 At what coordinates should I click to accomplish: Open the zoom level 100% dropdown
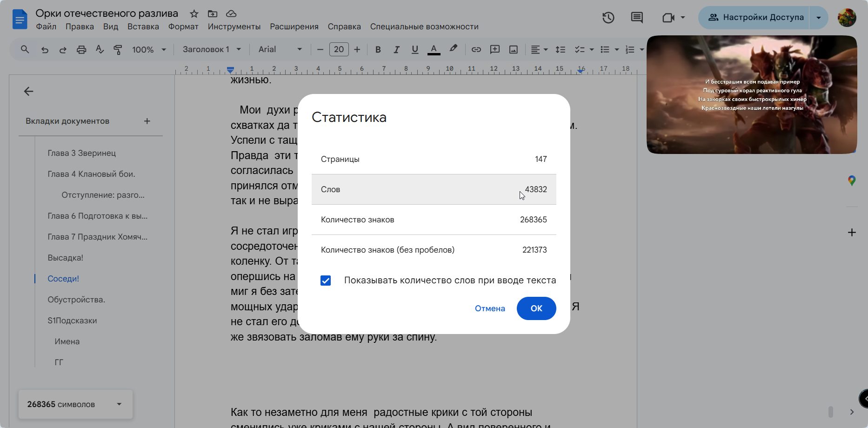(x=149, y=49)
